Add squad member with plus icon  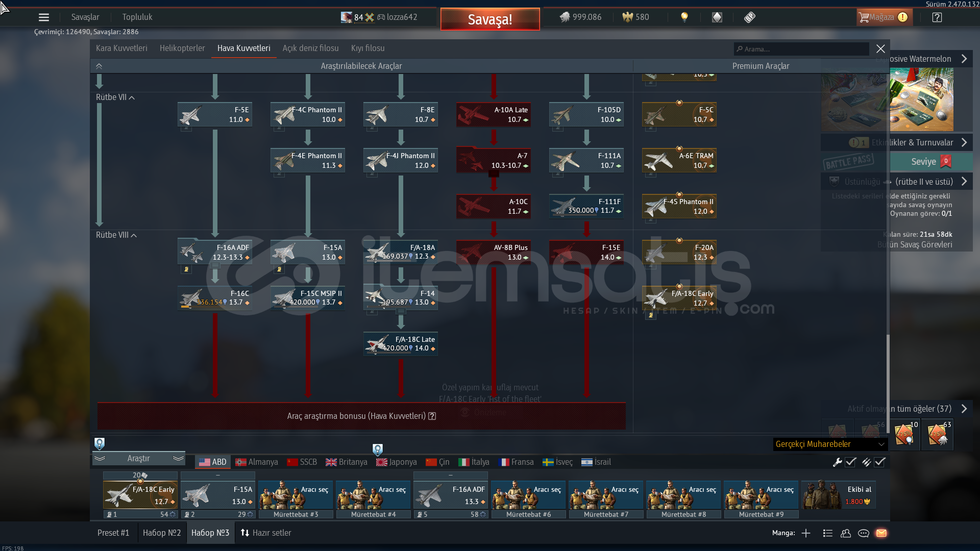(806, 533)
